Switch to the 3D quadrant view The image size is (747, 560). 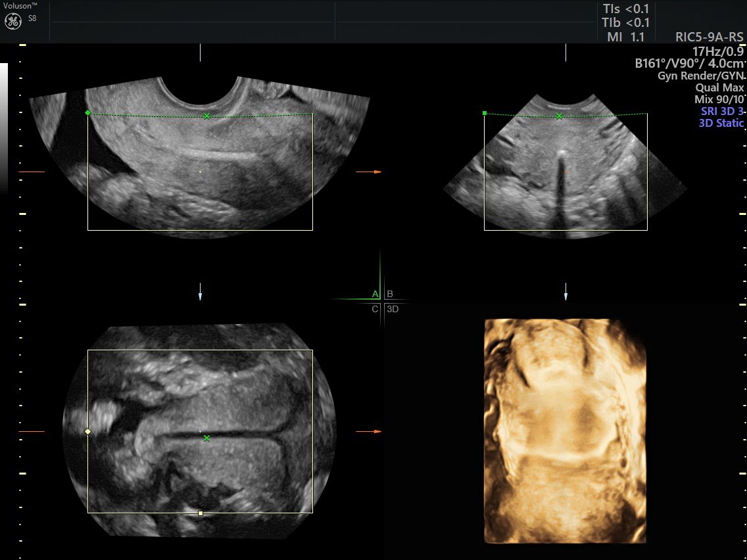[393, 308]
